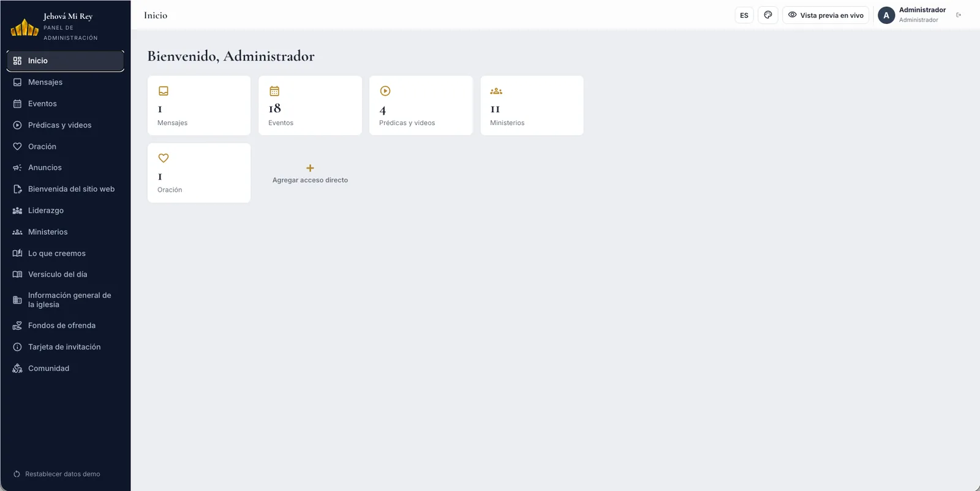
Task: Click the golden crown logo
Action: (24, 27)
